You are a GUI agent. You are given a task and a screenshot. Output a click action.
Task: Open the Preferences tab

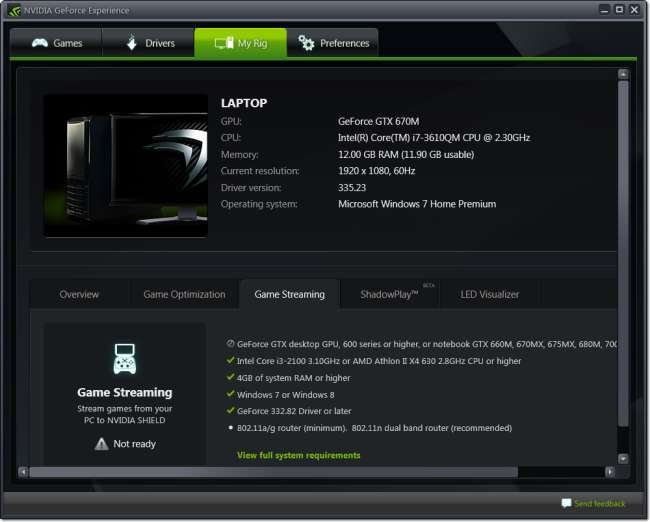point(332,43)
